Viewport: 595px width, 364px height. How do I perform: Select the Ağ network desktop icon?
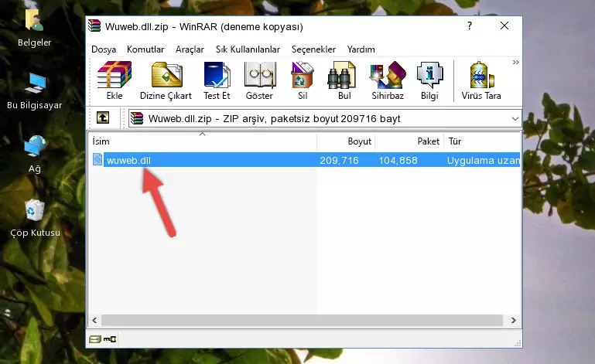(x=35, y=155)
